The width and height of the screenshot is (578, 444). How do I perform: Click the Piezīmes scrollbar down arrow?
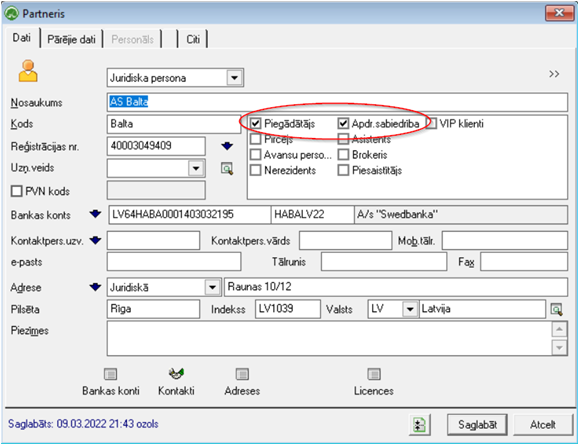coord(559,347)
